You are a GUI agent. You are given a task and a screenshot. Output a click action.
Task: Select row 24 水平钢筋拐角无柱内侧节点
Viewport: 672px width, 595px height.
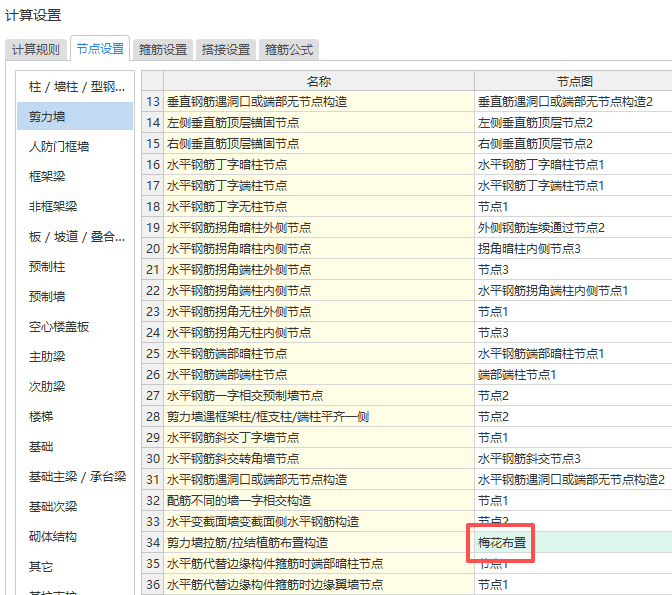(x=319, y=333)
